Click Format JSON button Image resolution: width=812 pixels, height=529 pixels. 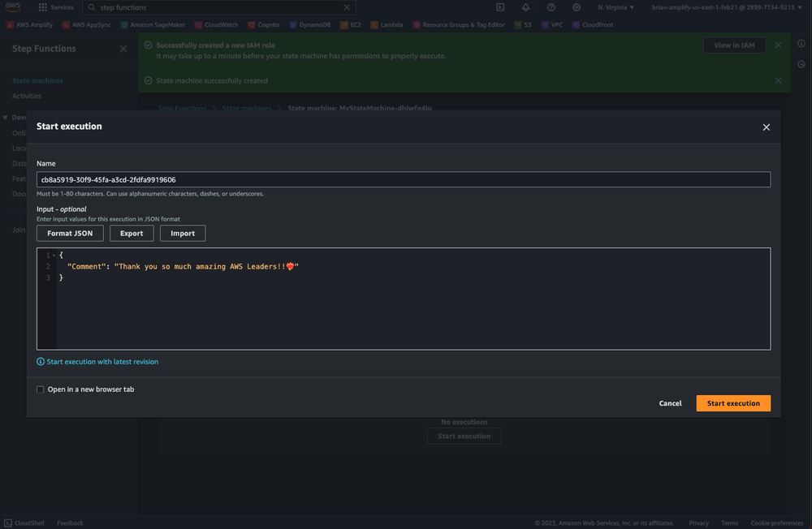click(70, 234)
